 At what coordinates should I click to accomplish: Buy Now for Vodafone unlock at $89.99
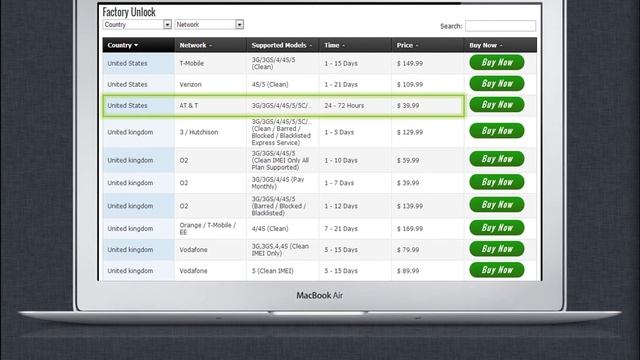pos(497,270)
